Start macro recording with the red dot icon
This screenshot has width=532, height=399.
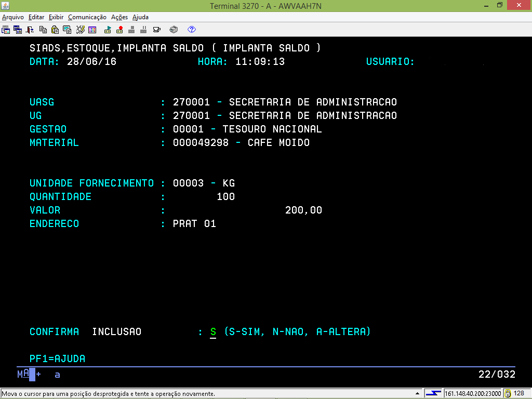pos(119,30)
